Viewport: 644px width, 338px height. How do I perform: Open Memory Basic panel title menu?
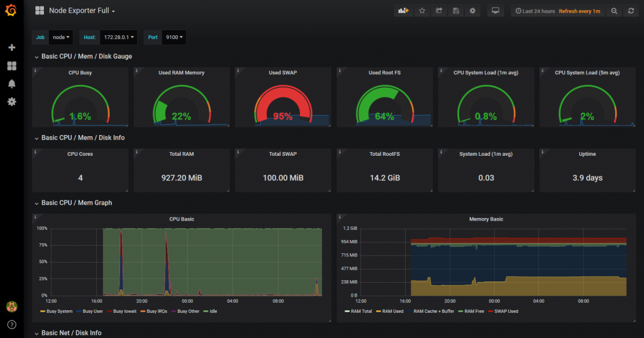[486, 219]
